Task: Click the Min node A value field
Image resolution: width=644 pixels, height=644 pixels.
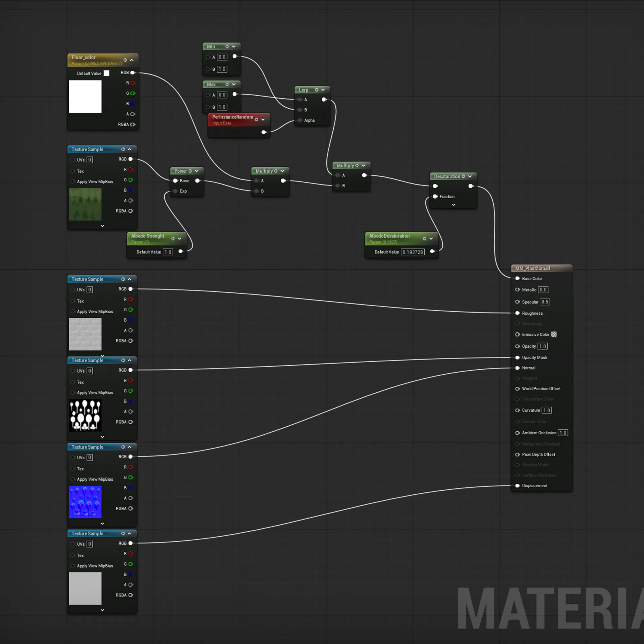Action: point(222,57)
